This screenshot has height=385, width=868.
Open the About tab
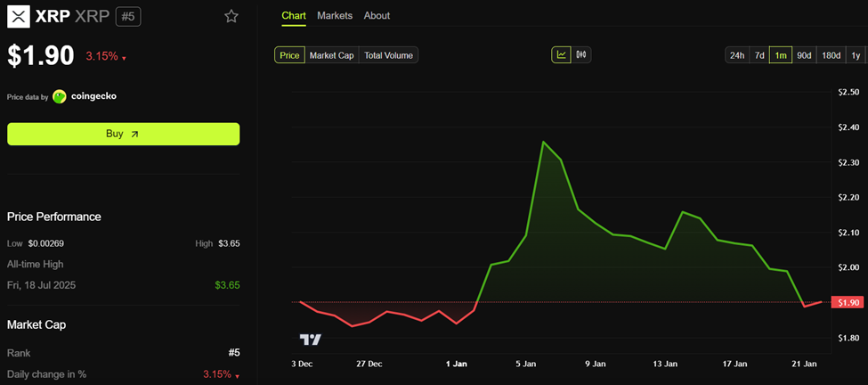377,16
